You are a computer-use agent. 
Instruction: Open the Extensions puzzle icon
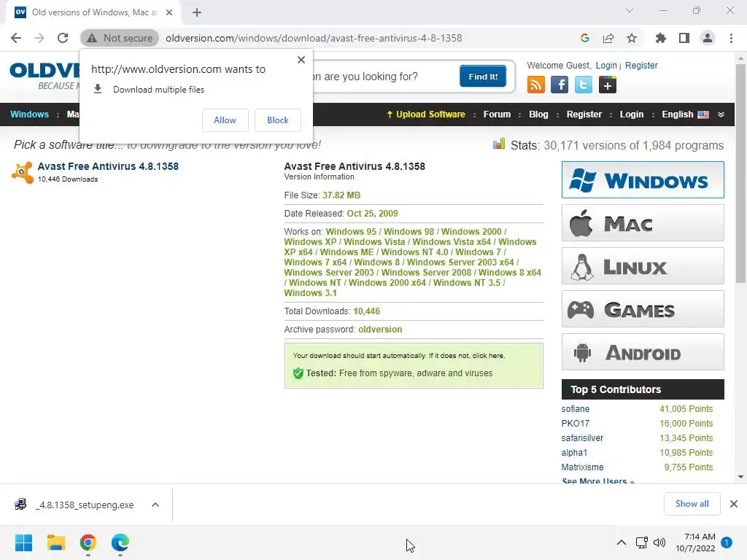pos(661,38)
